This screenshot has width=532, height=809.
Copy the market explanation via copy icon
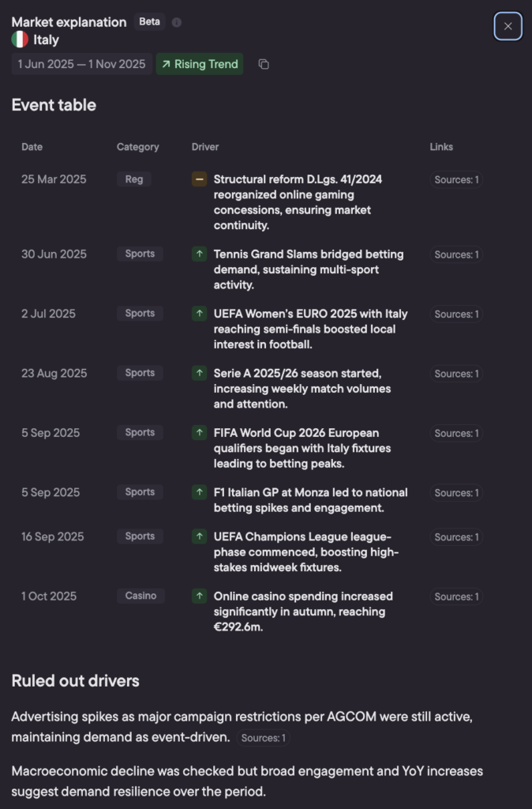pyautogui.click(x=264, y=64)
